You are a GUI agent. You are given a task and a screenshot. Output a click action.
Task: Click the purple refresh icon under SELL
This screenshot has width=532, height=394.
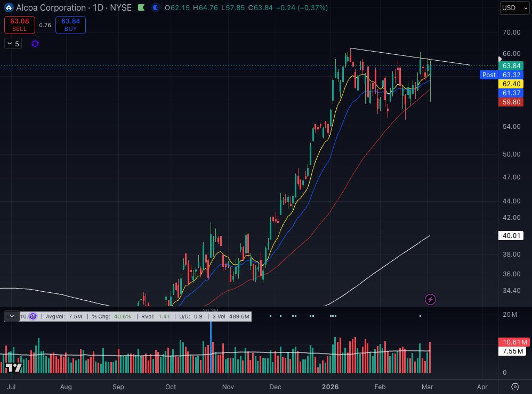[35, 44]
